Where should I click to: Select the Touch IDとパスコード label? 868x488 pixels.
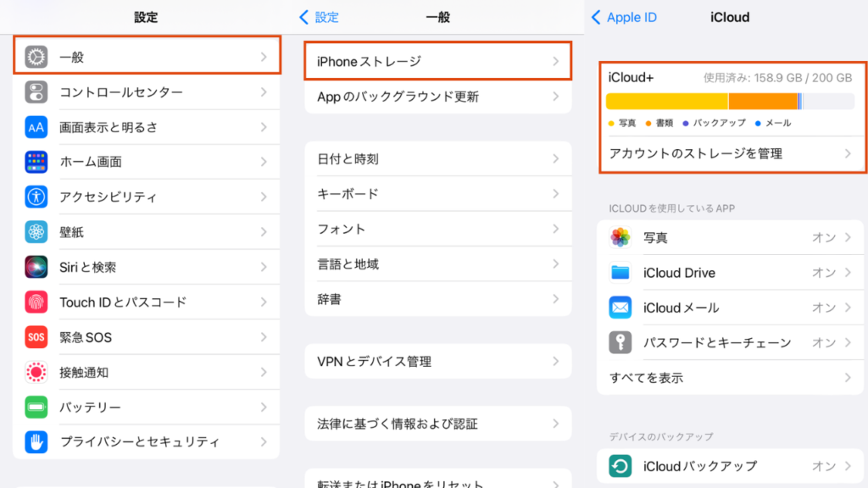(x=123, y=302)
